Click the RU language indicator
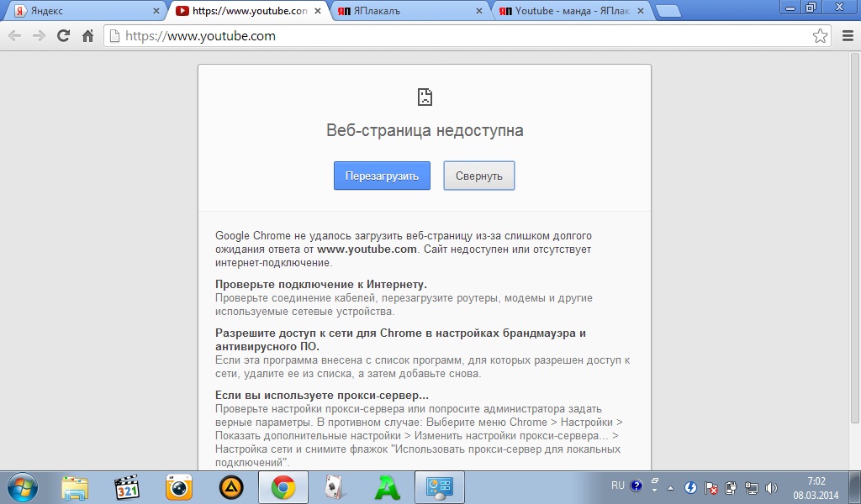 [618, 486]
